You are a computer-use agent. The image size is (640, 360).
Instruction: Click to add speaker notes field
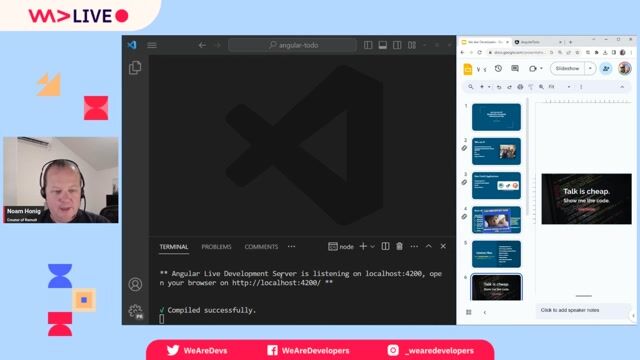(x=582, y=310)
